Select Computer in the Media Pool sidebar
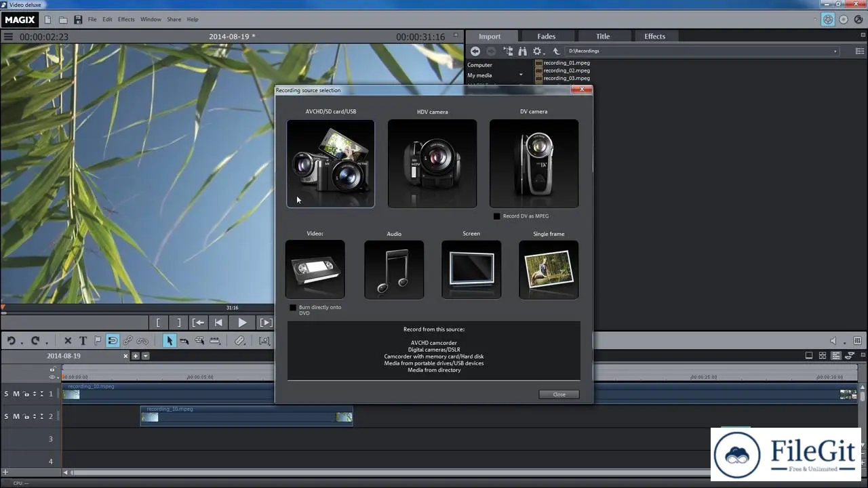 [x=479, y=65]
